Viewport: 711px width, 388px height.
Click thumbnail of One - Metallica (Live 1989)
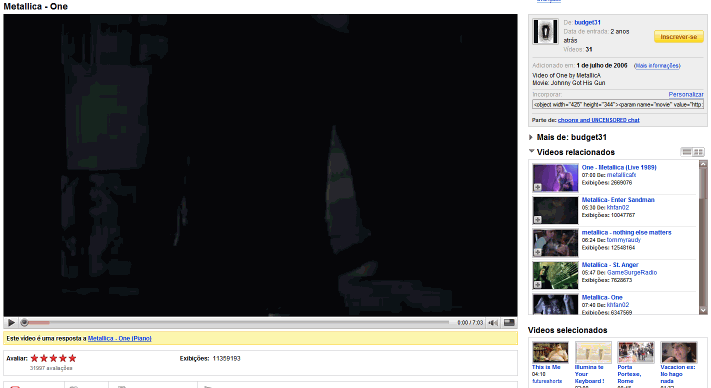pyautogui.click(x=555, y=178)
